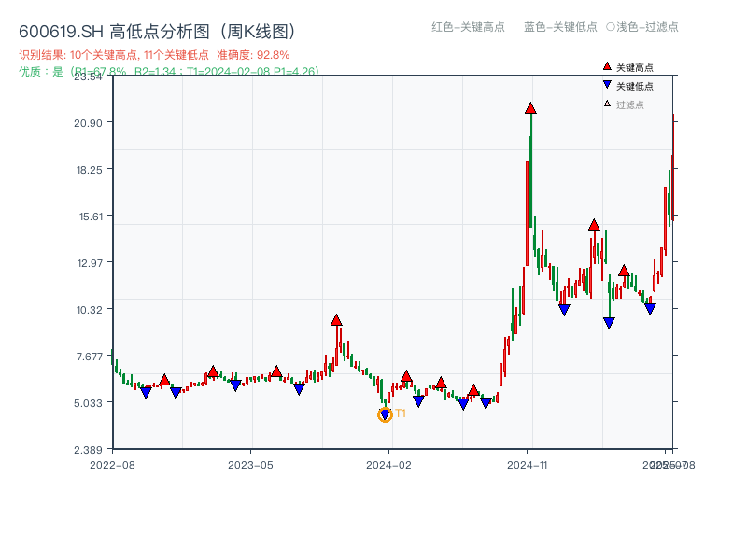Click the highest red triangle marker near 21.51 peak
Screen dimensions: 747x560
[529, 108]
